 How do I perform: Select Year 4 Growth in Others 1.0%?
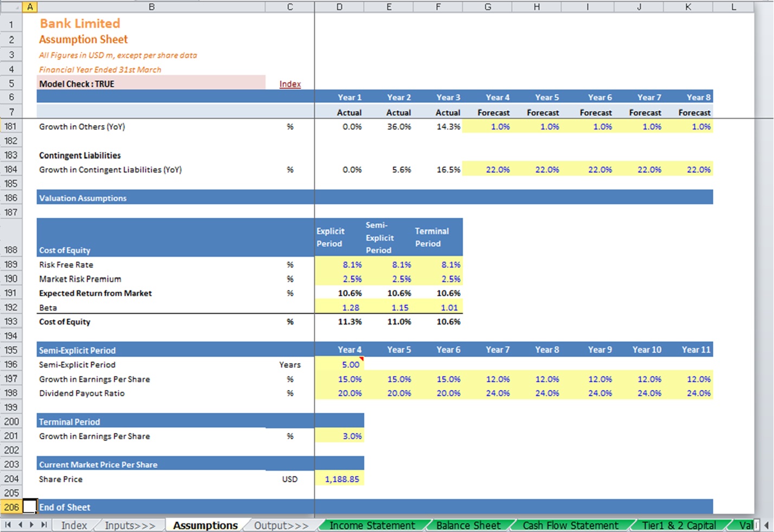click(487, 126)
